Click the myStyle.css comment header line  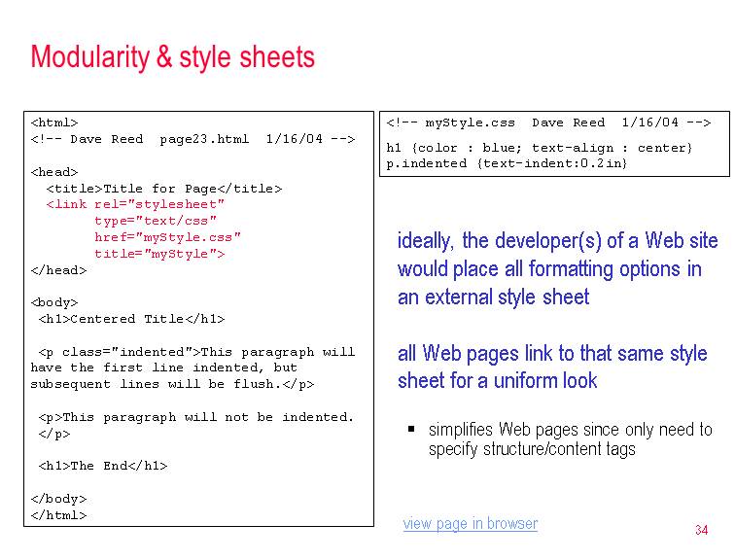pos(548,122)
